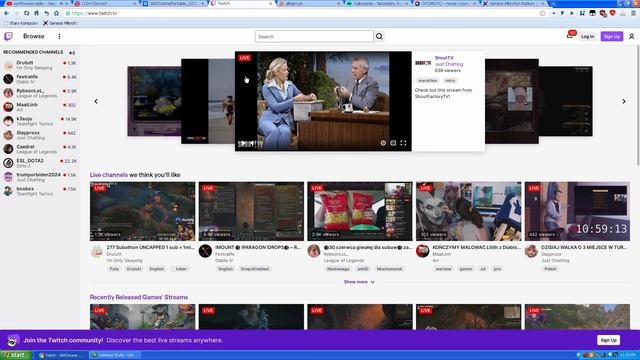Click the marathon tag on featured stream

[427, 80]
